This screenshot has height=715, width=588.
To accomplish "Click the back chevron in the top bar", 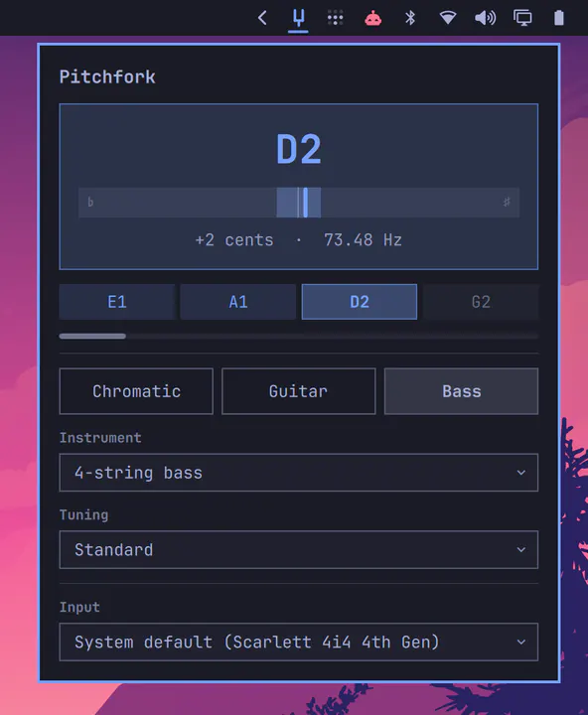I will [262, 18].
